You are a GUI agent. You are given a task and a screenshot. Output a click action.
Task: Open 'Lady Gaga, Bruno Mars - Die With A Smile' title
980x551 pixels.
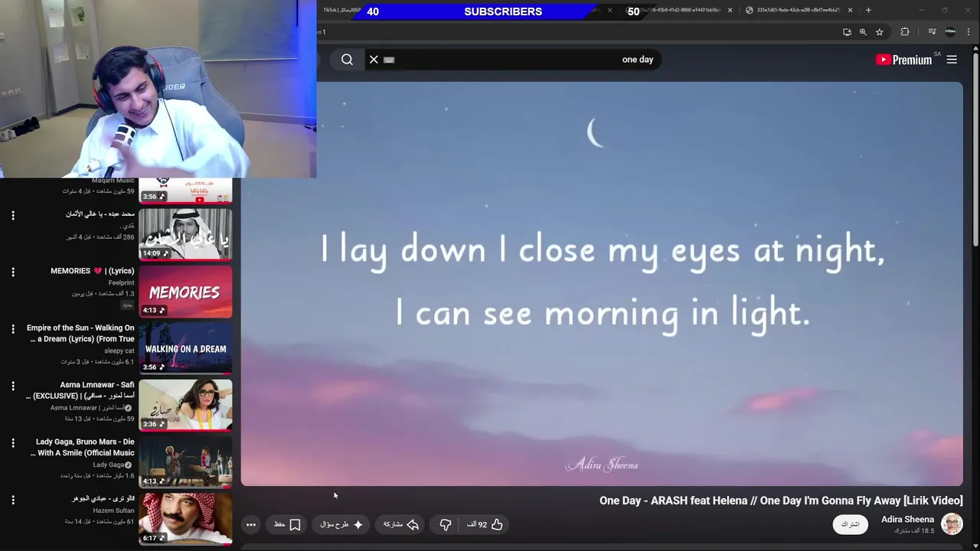(83, 447)
